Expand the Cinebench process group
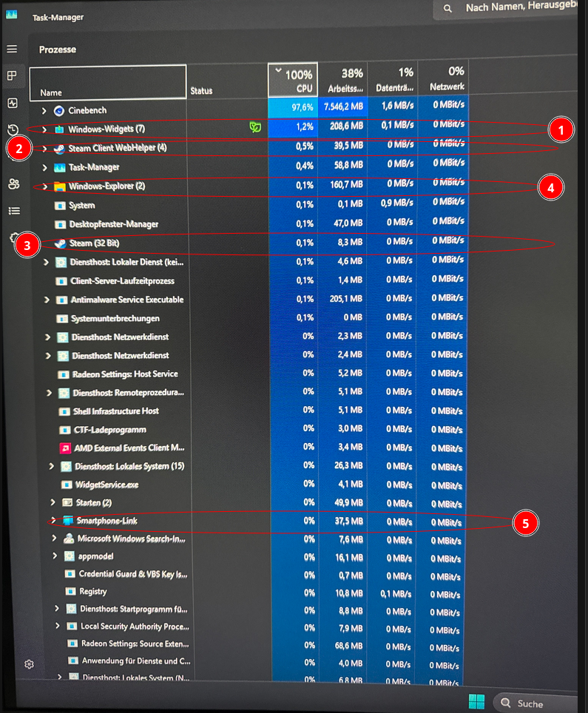Image resolution: width=588 pixels, height=713 pixels. [44, 110]
